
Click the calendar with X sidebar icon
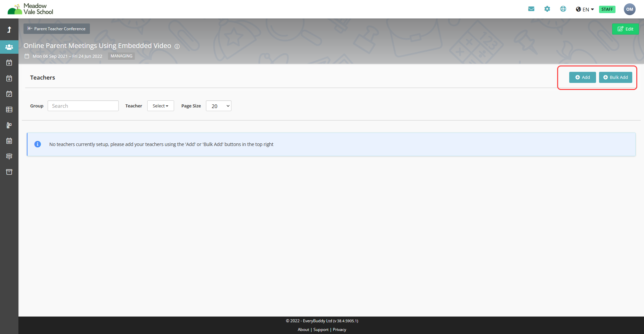(9, 63)
